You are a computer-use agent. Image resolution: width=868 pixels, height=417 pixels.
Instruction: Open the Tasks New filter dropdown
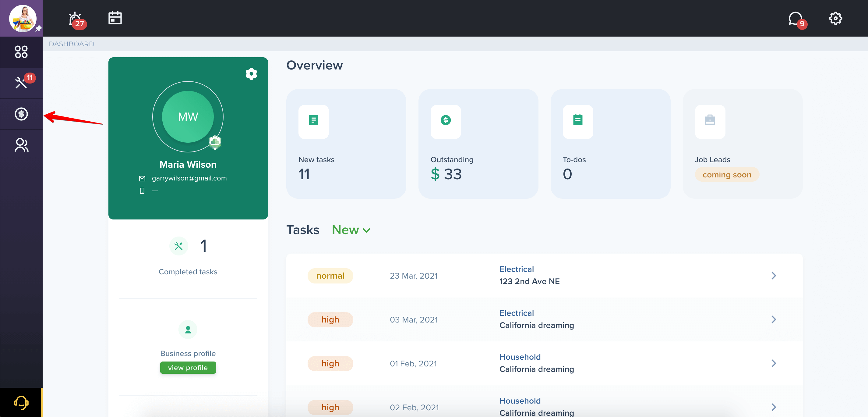pyautogui.click(x=351, y=230)
